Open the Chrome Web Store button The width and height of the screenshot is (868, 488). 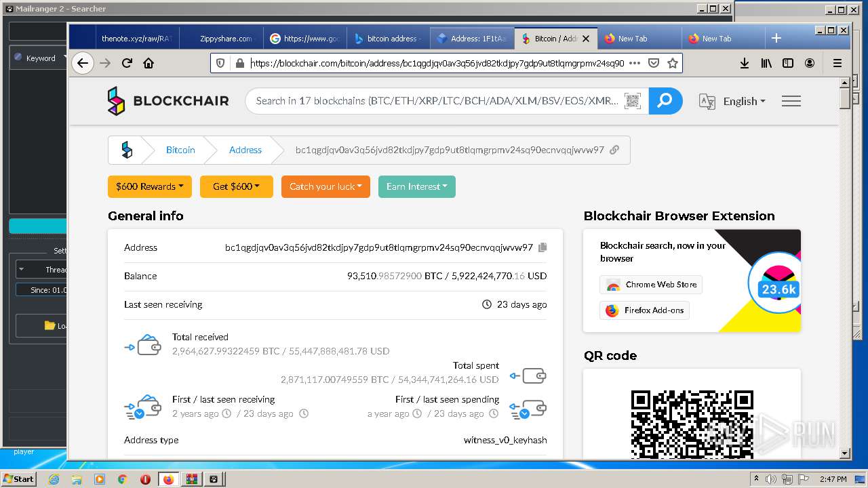(651, 285)
